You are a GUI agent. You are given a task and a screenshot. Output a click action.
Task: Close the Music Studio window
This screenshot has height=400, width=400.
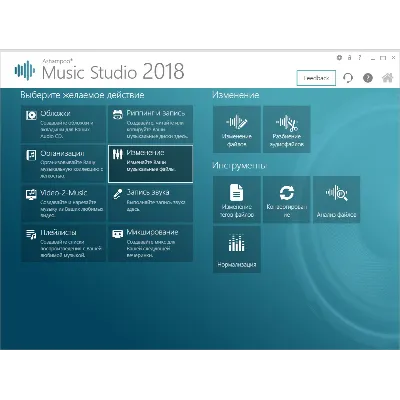pos(394,58)
